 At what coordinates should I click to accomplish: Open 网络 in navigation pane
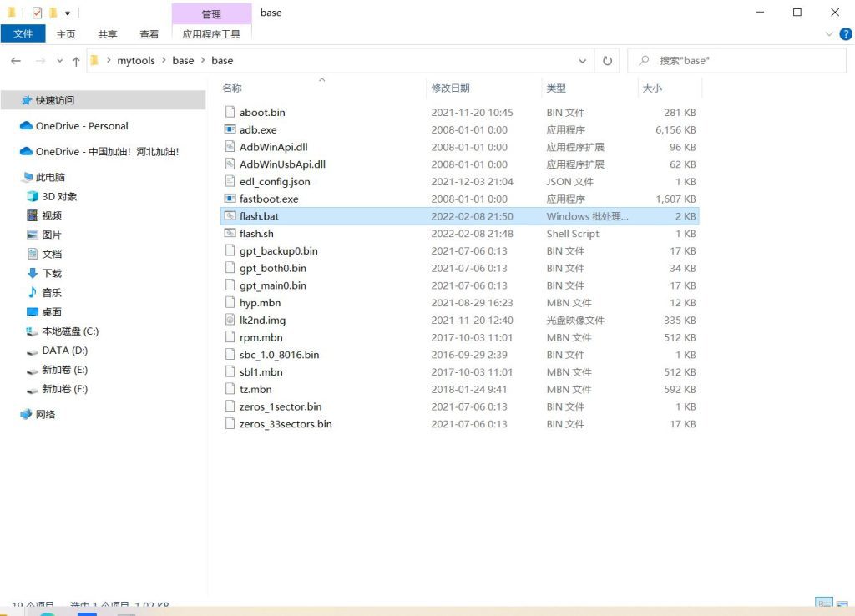[45, 414]
